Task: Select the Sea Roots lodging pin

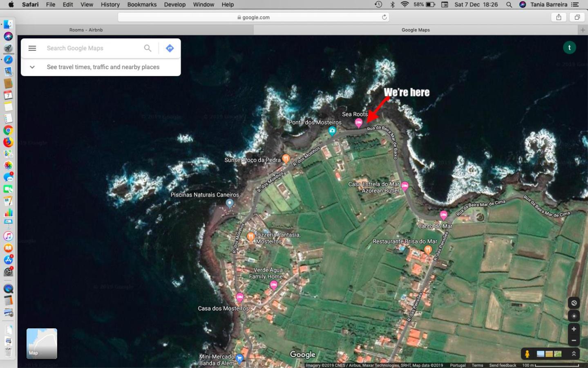Action: coord(358,123)
